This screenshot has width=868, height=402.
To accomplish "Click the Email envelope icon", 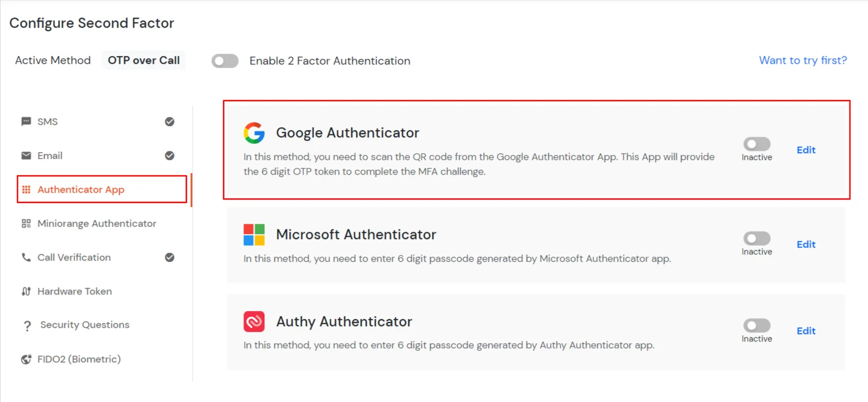I will point(26,155).
